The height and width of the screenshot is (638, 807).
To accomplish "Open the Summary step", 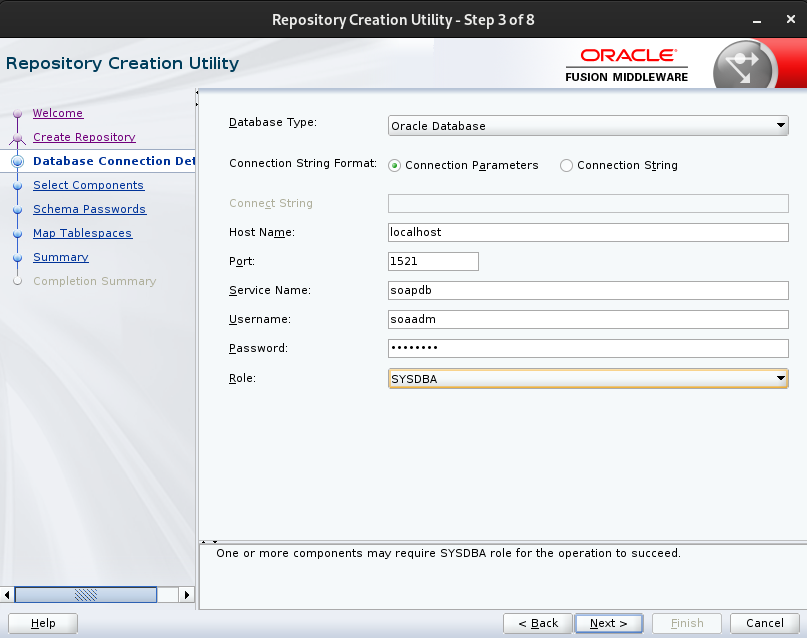I will [61, 257].
